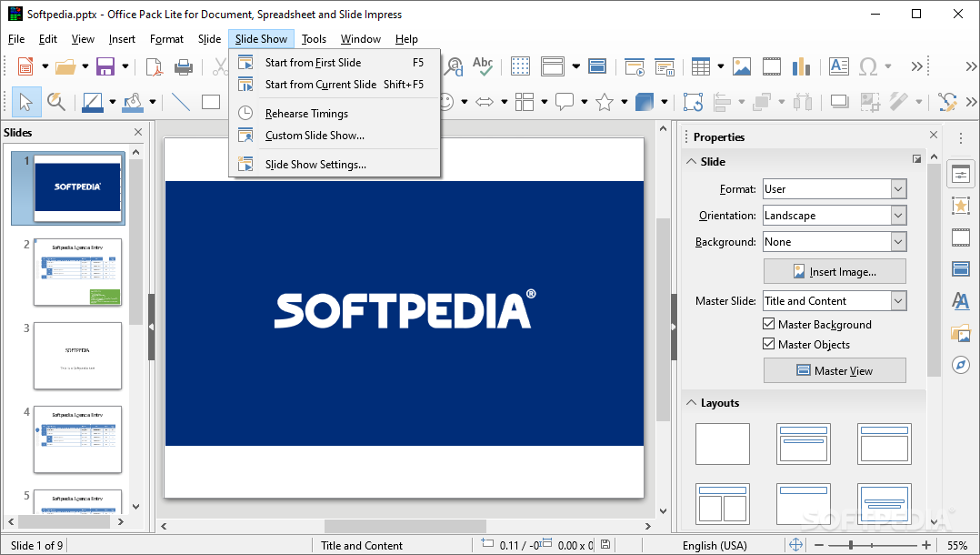Click the Stars shape tool icon
The height and width of the screenshot is (555, 980).
(605, 101)
